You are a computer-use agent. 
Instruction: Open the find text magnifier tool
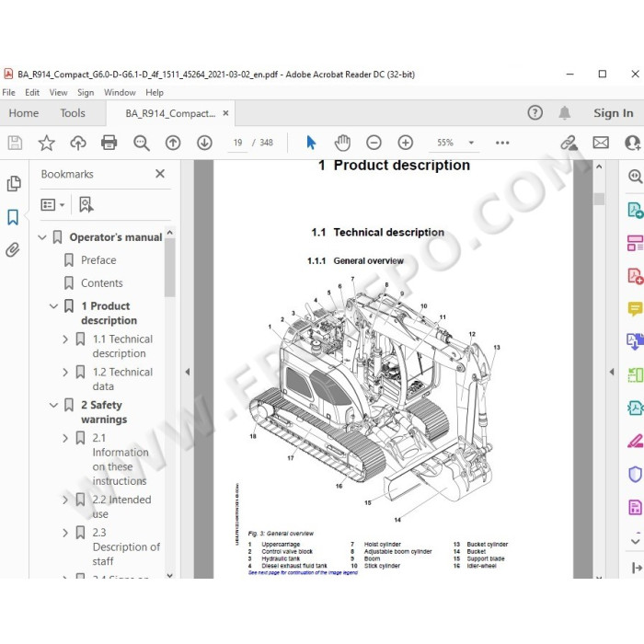[x=142, y=143]
